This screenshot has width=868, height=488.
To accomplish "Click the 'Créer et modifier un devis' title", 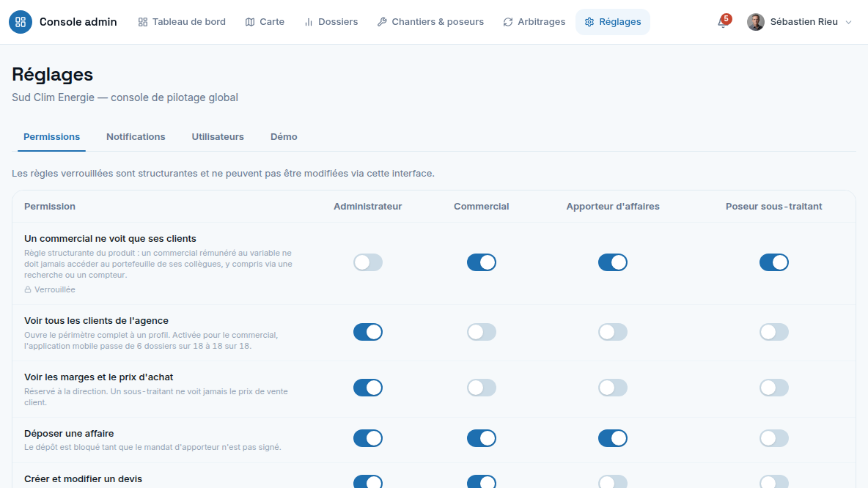I will coord(83,478).
